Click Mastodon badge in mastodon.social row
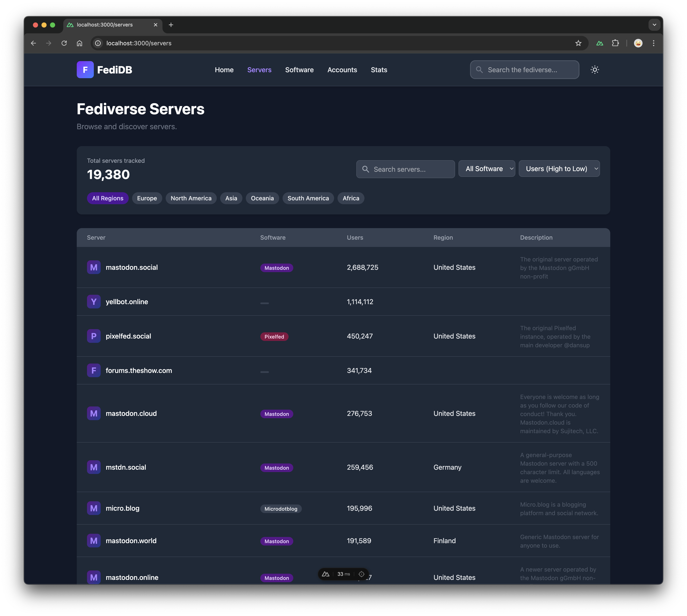 [277, 268]
